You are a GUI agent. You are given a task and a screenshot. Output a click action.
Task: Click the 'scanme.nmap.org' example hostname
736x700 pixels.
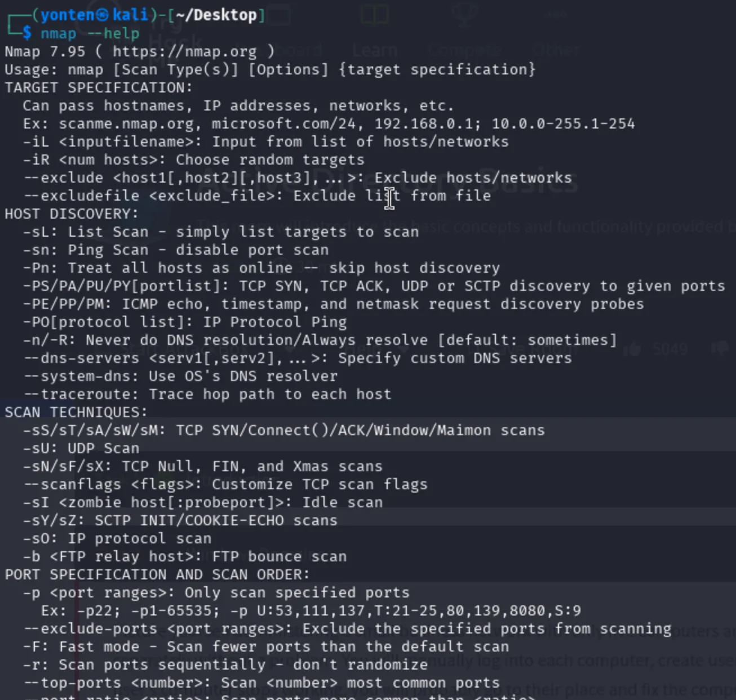coord(126,124)
